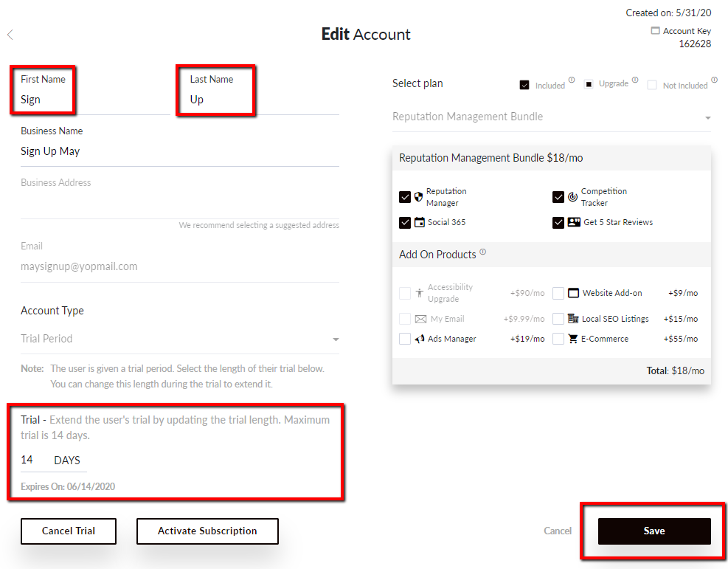Enable the Local SEO Listings checkbox

point(558,319)
